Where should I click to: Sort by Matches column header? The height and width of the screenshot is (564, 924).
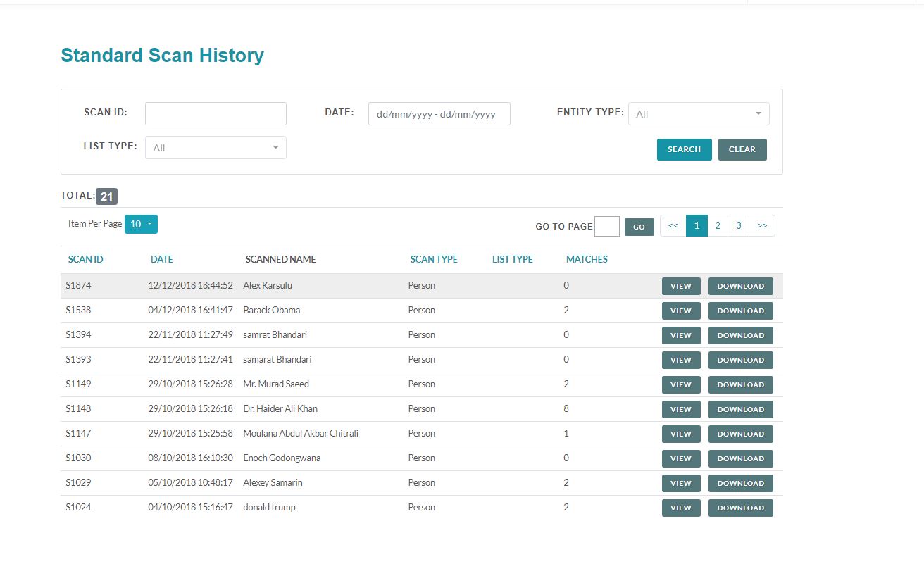[587, 259]
